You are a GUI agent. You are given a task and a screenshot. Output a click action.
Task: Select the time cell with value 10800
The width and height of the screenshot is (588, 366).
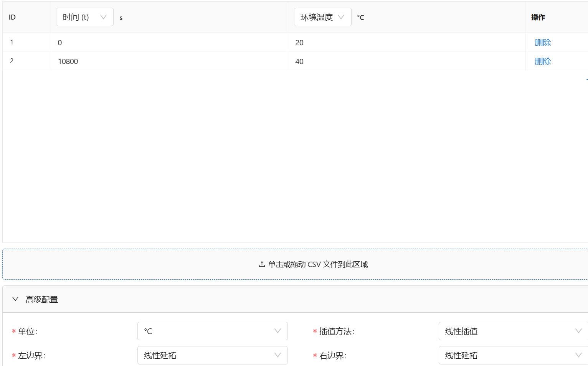coord(169,61)
